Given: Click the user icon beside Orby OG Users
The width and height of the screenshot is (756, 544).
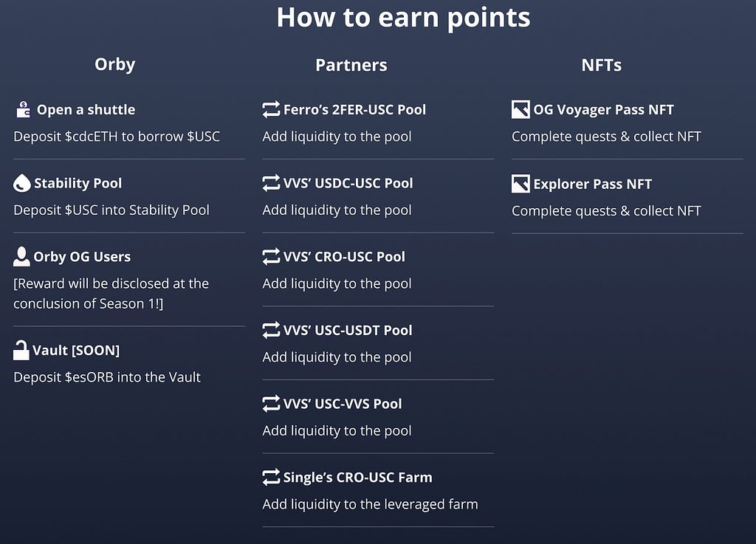Looking at the screenshot, I should 21,256.
